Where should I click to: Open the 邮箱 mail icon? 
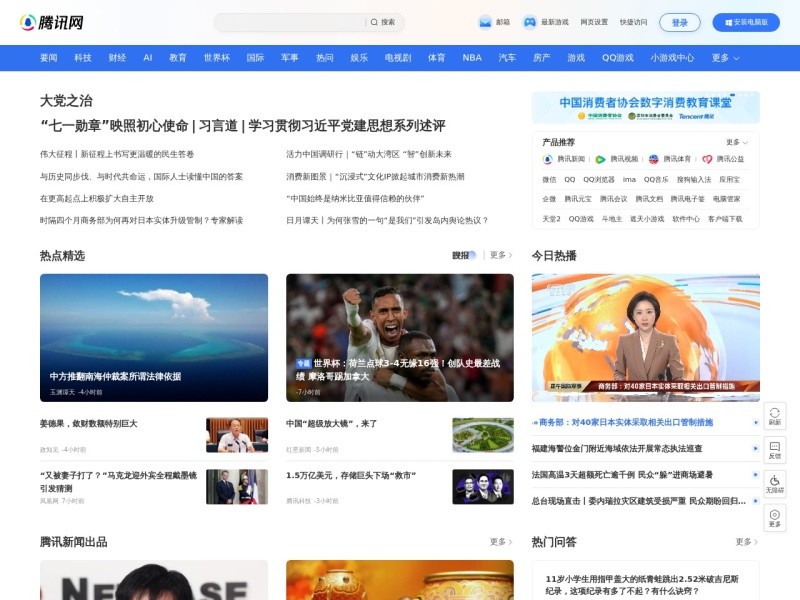(x=485, y=22)
